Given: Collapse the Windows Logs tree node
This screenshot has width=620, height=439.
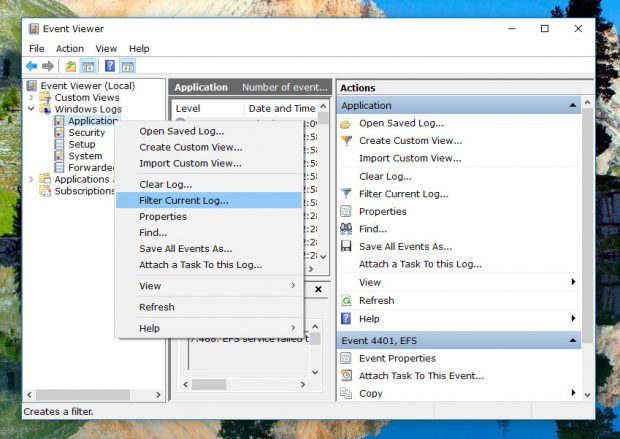Looking at the screenshot, I should (31, 109).
